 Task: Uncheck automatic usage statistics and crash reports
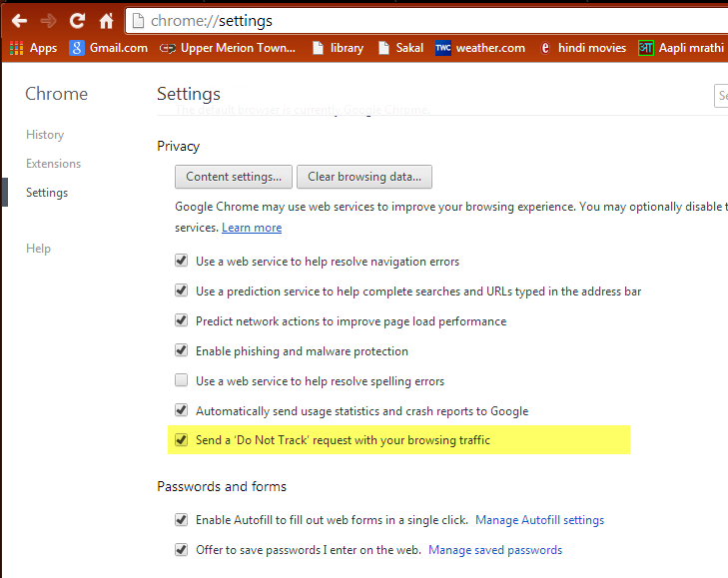(x=181, y=410)
